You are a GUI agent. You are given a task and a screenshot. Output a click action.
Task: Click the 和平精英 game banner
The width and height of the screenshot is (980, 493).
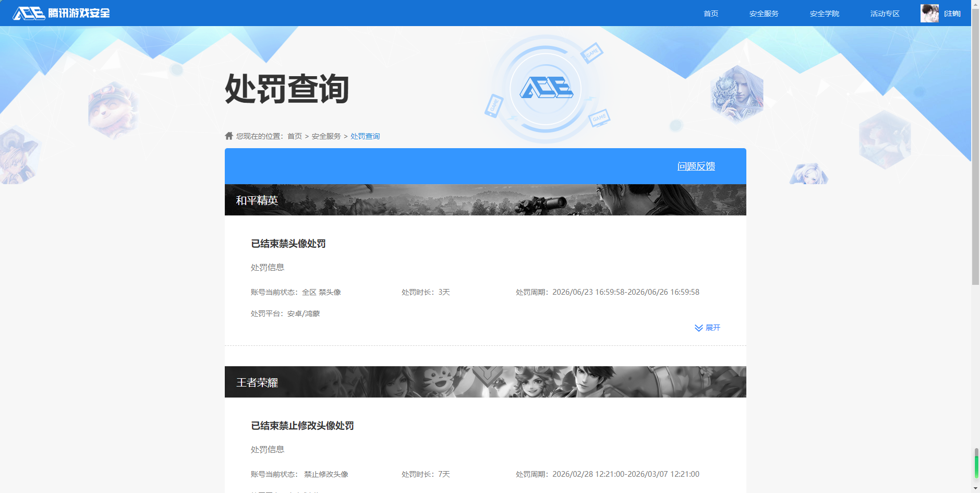click(485, 200)
